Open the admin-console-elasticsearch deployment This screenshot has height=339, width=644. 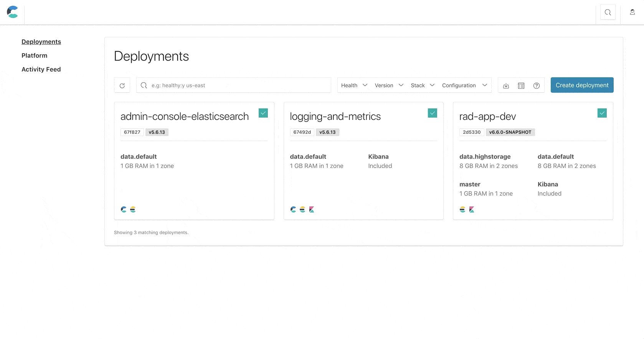point(185,116)
